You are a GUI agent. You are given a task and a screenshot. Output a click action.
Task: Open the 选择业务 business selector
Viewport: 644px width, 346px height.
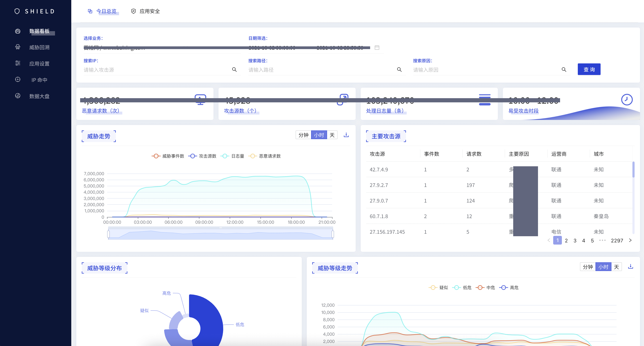click(162, 48)
